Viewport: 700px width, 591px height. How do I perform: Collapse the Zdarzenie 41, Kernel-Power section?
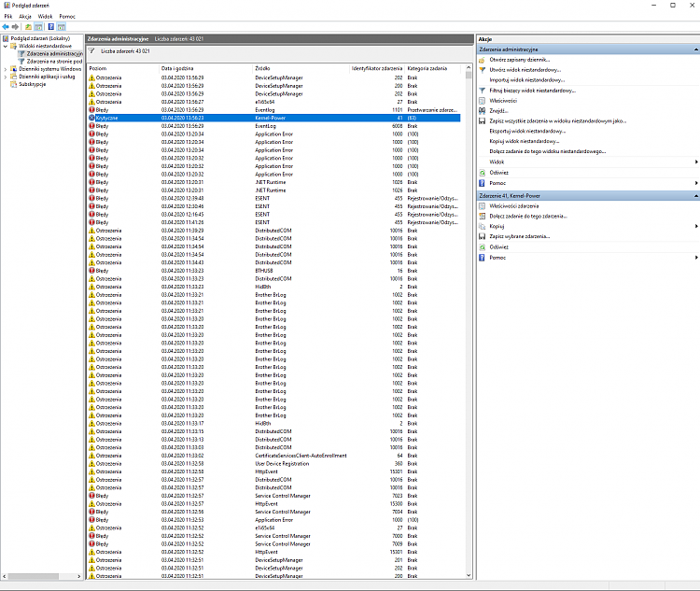coord(696,196)
